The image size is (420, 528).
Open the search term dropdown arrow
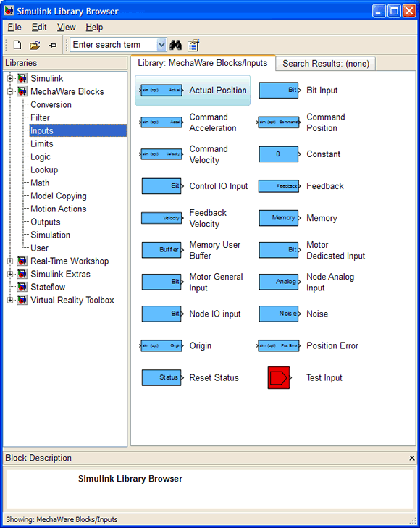tap(161, 45)
